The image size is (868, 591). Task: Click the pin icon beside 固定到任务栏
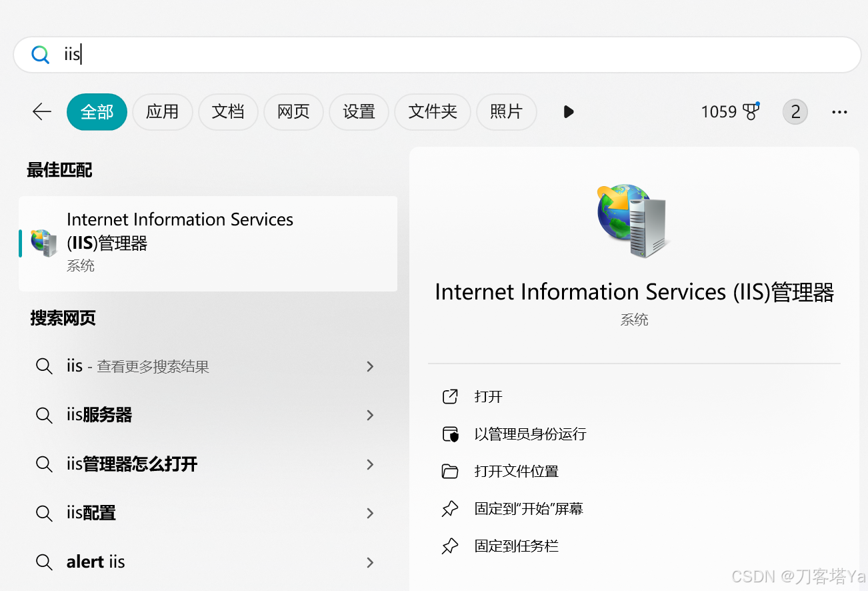coord(450,547)
